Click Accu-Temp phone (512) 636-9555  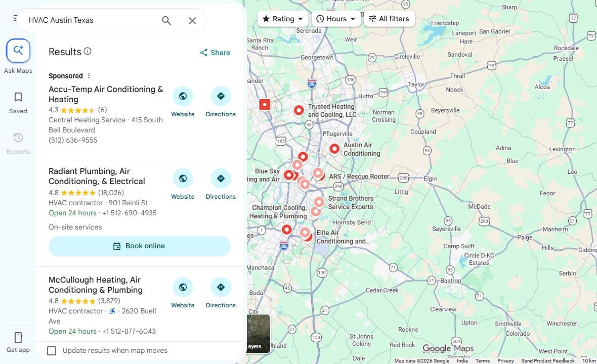pyautogui.click(x=73, y=140)
